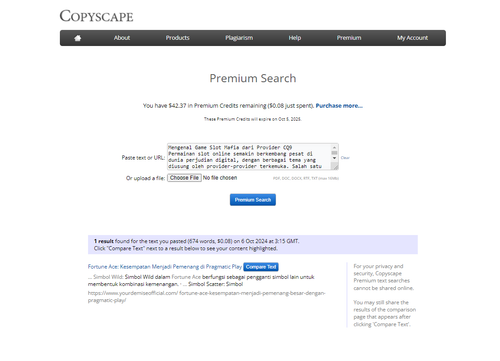Open the Premium menu
Image resolution: width=500 pixels, height=361 pixels.
[x=349, y=38]
